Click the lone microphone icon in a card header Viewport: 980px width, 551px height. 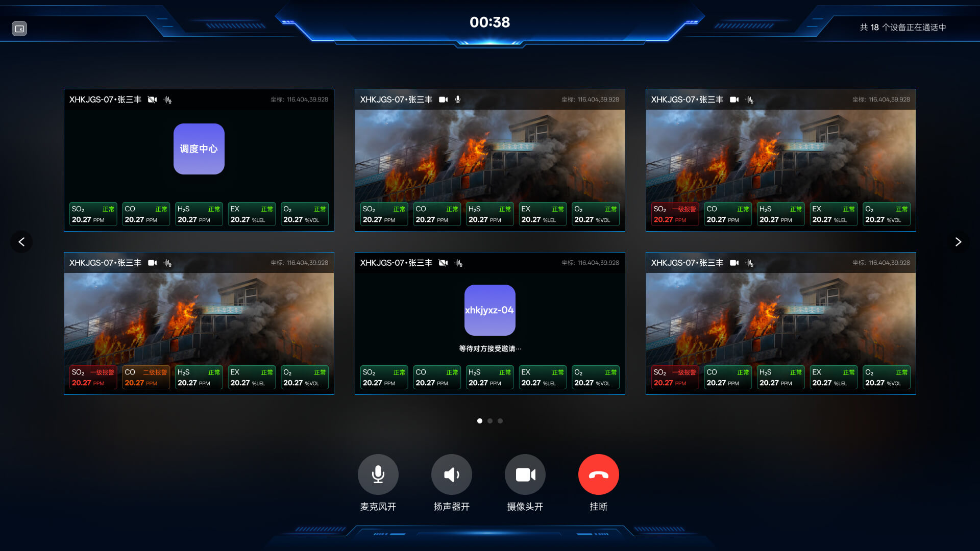458,99
